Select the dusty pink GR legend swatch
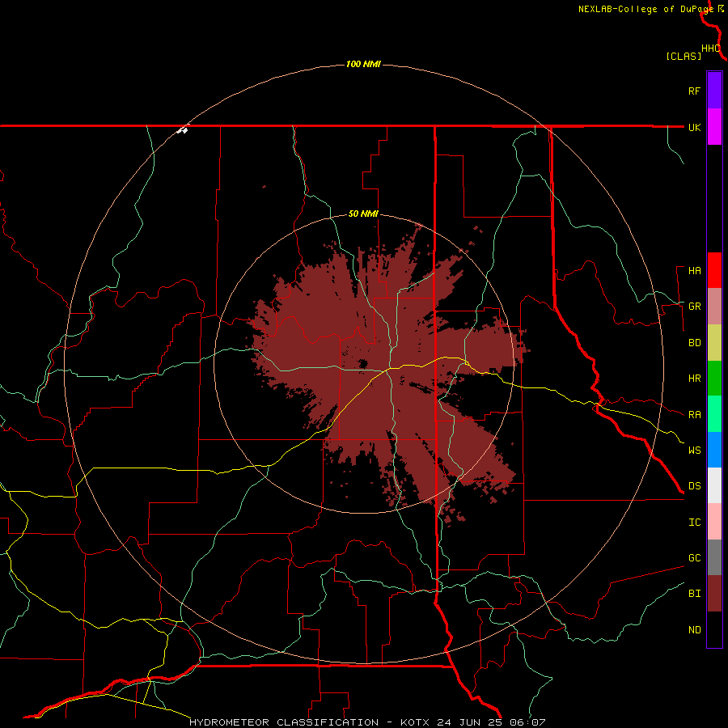728x728 pixels. point(714,307)
